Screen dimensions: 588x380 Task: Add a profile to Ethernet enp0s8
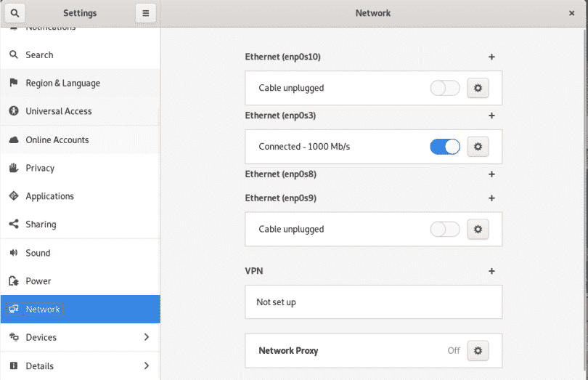pyautogui.click(x=491, y=174)
